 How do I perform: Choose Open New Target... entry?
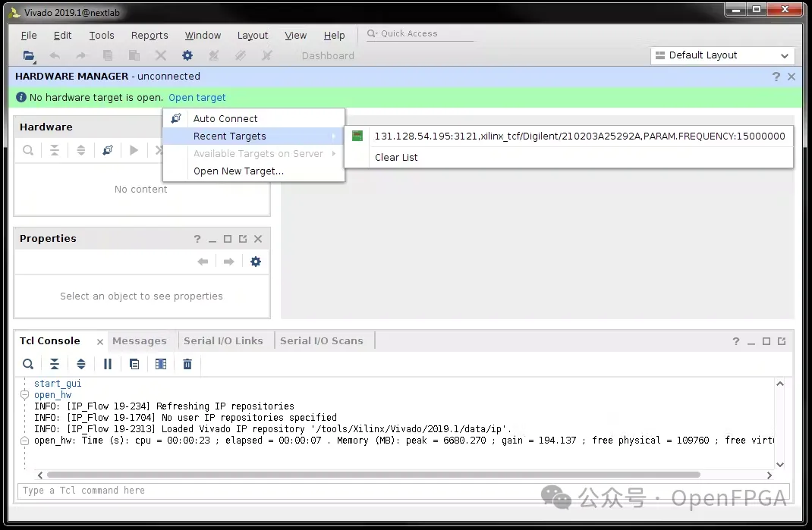click(x=253, y=171)
